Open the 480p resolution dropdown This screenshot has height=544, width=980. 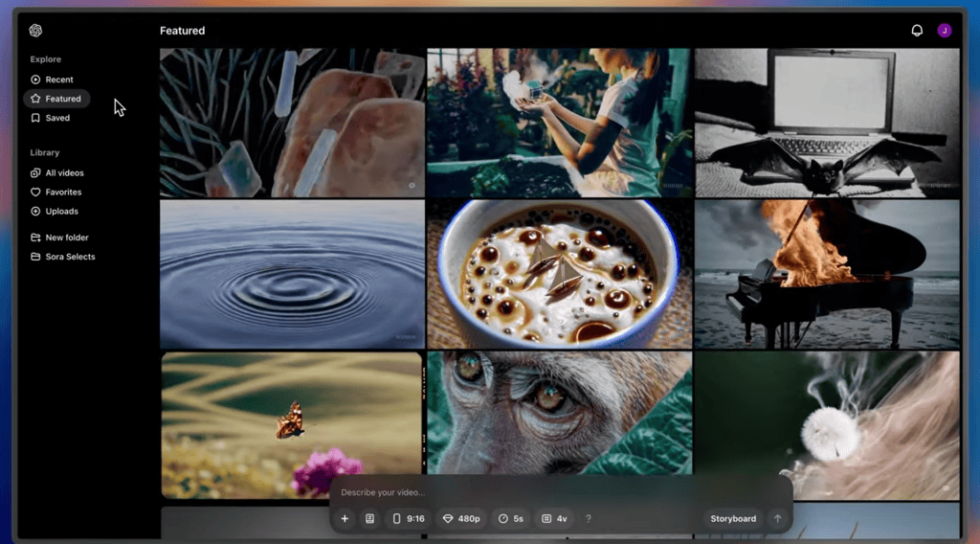pos(460,519)
